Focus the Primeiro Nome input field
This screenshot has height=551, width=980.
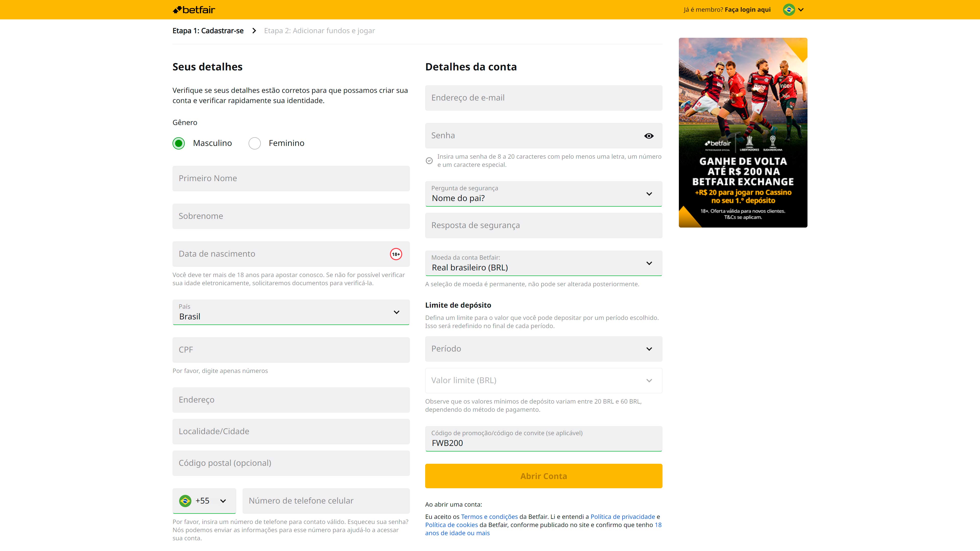(291, 178)
